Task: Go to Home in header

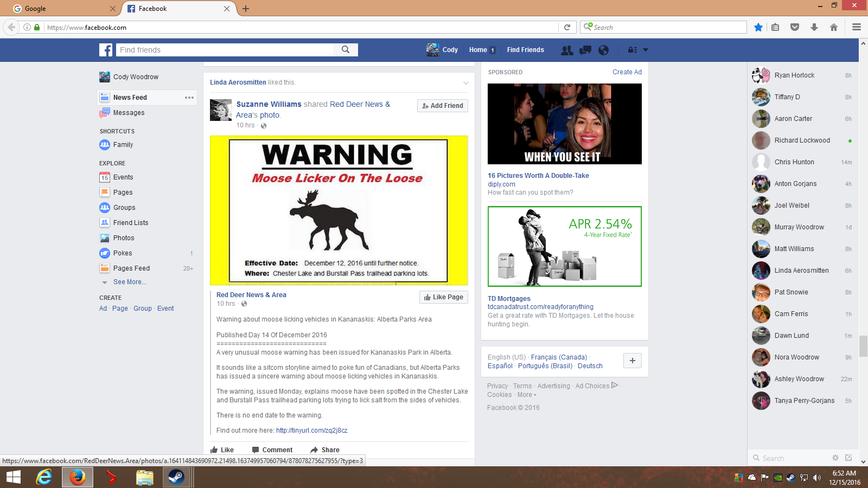Action: click(x=482, y=50)
